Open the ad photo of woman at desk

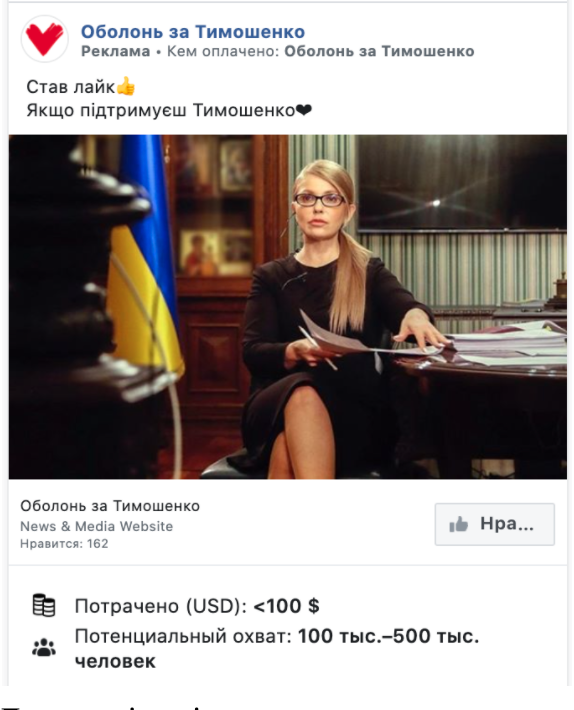pos(287,307)
